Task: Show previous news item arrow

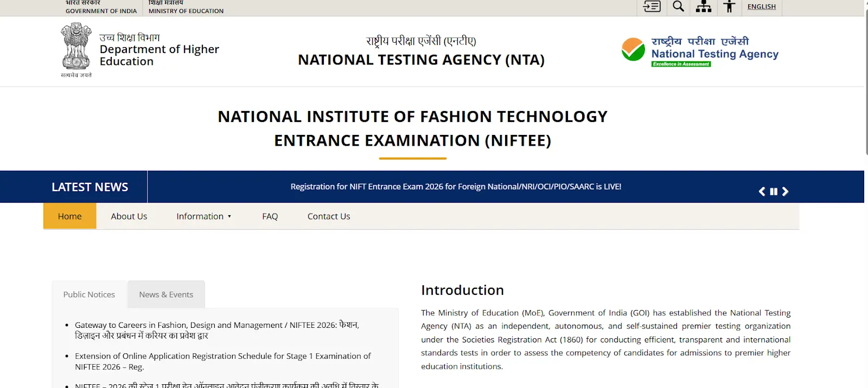Action: click(x=762, y=191)
